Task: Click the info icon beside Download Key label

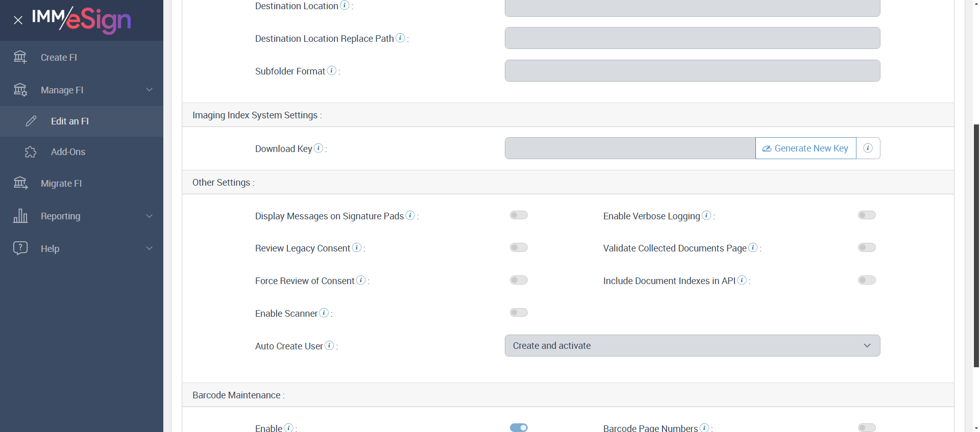Action: (x=318, y=148)
